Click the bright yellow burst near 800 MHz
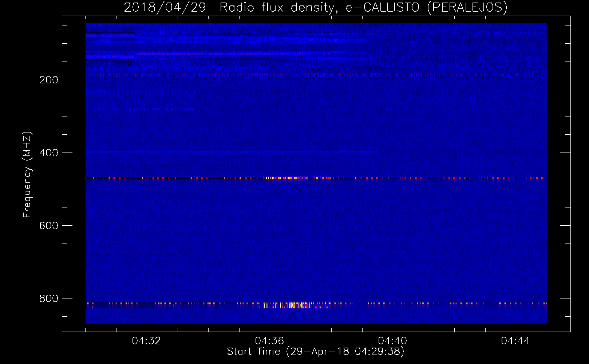 point(296,305)
